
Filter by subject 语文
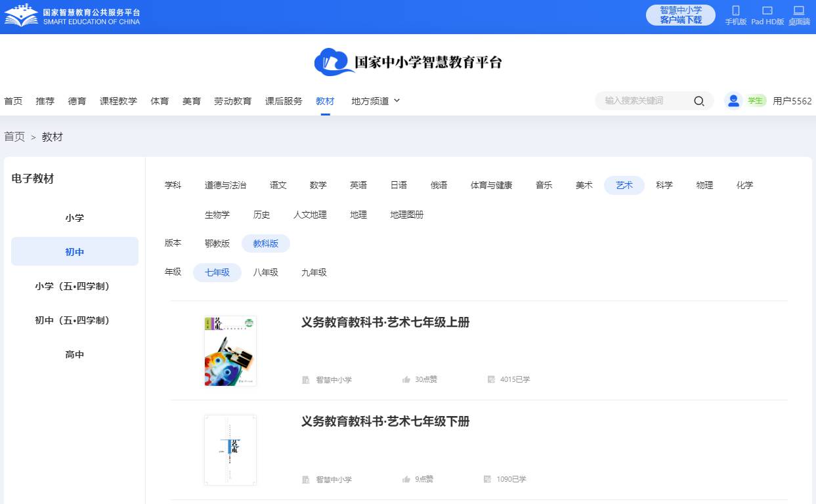tap(278, 186)
